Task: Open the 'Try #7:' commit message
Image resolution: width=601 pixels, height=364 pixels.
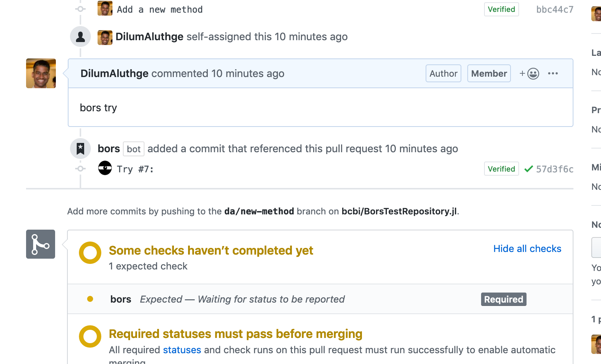Action: [x=135, y=169]
